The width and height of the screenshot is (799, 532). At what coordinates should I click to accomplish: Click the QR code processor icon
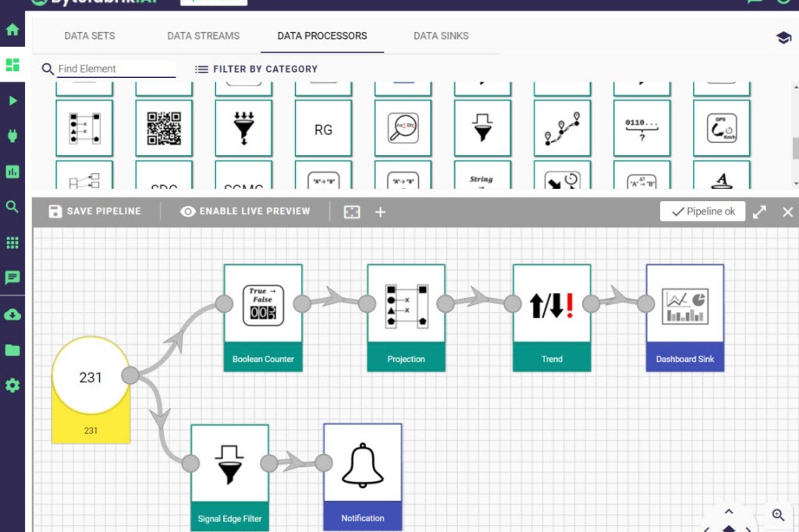tap(164, 128)
